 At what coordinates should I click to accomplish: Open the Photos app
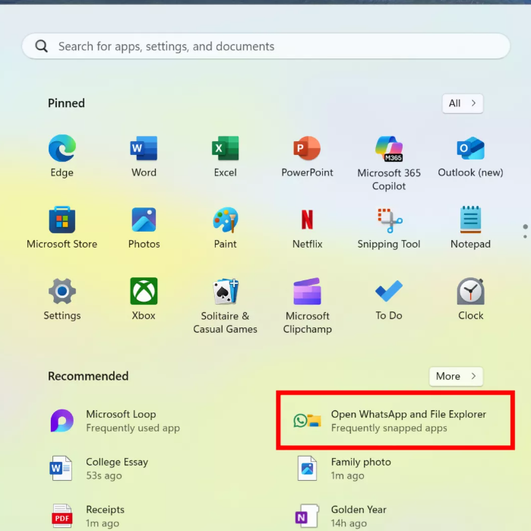144,228
